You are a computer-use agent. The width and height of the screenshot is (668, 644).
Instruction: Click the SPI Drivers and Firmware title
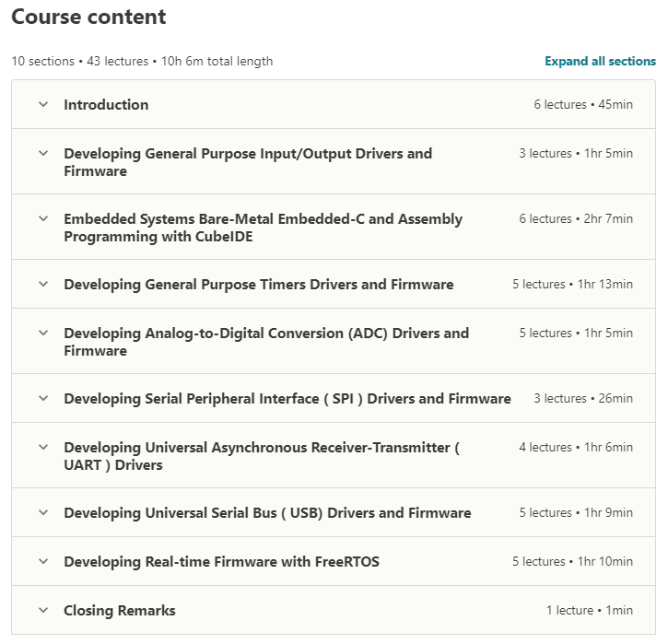point(287,399)
